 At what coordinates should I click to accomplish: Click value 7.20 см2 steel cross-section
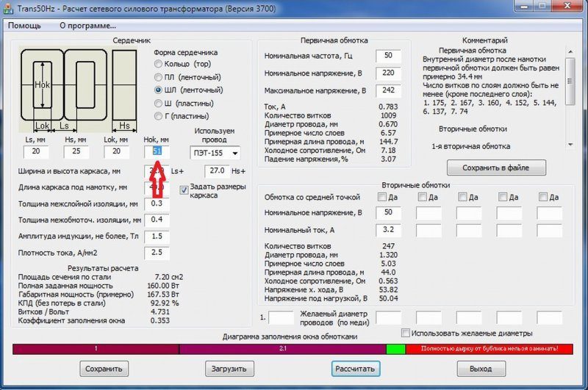pos(169,277)
